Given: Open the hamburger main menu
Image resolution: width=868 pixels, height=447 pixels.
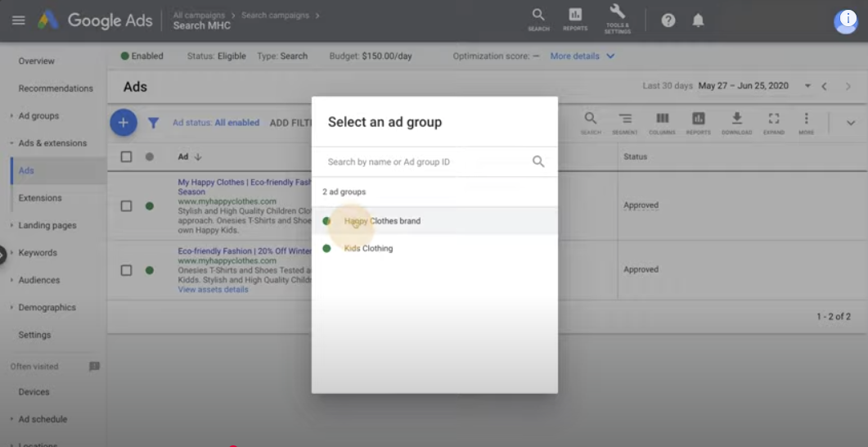Looking at the screenshot, I should tap(18, 20).
